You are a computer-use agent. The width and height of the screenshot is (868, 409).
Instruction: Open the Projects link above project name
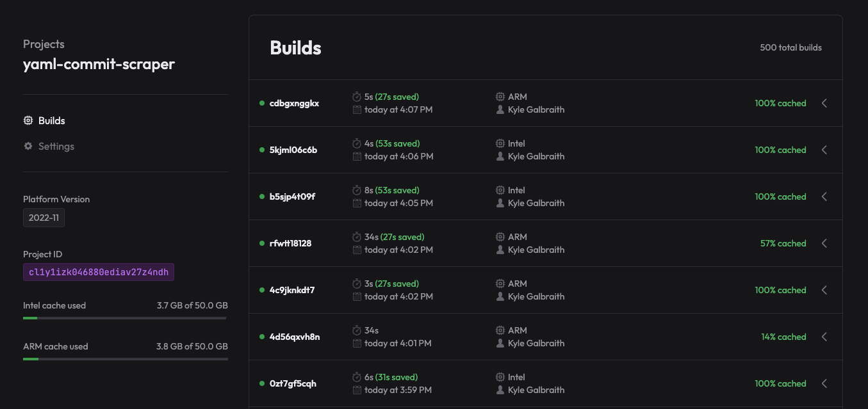44,44
